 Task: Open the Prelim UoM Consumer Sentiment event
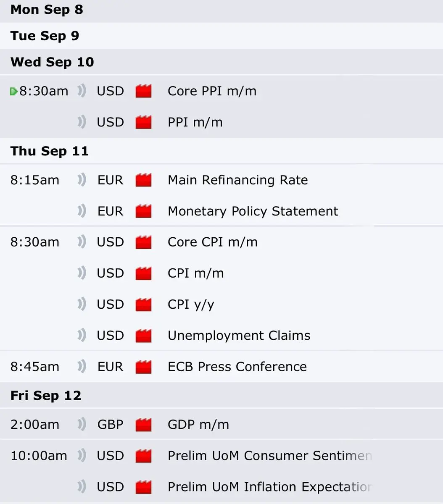click(x=270, y=456)
